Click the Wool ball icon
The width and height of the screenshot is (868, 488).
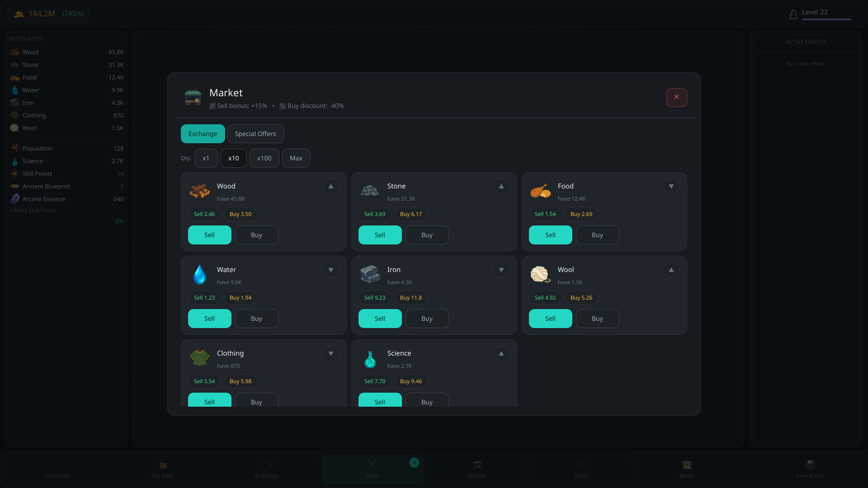click(x=540, y=274)
